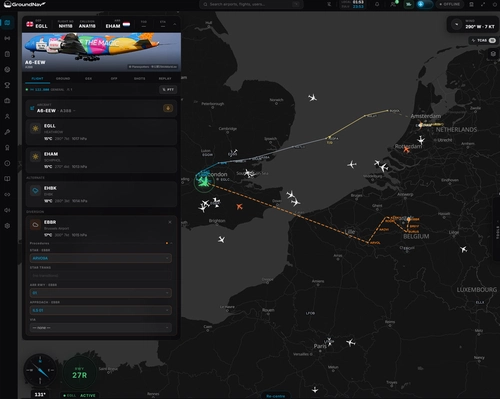Screen dimensions: 500x399
Task: Switch to the REPLAY tab
Action: pos(165,79)
